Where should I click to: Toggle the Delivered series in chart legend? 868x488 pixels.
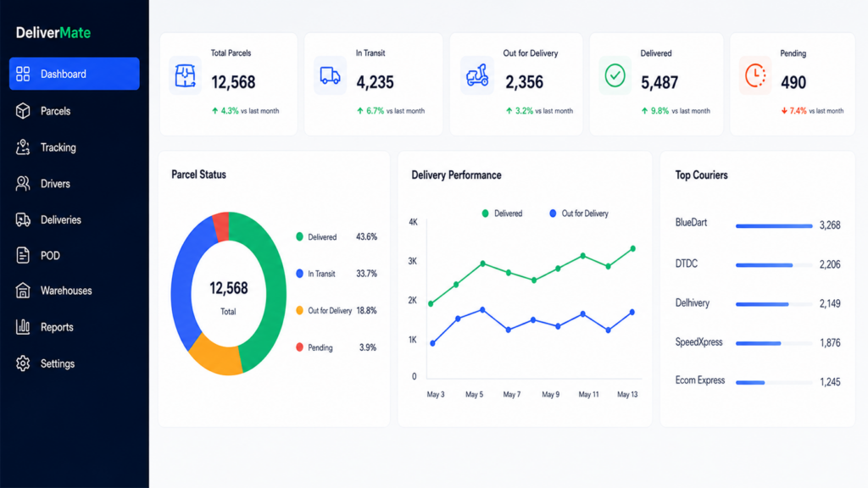pyautogui.click(x=502, y=213)
